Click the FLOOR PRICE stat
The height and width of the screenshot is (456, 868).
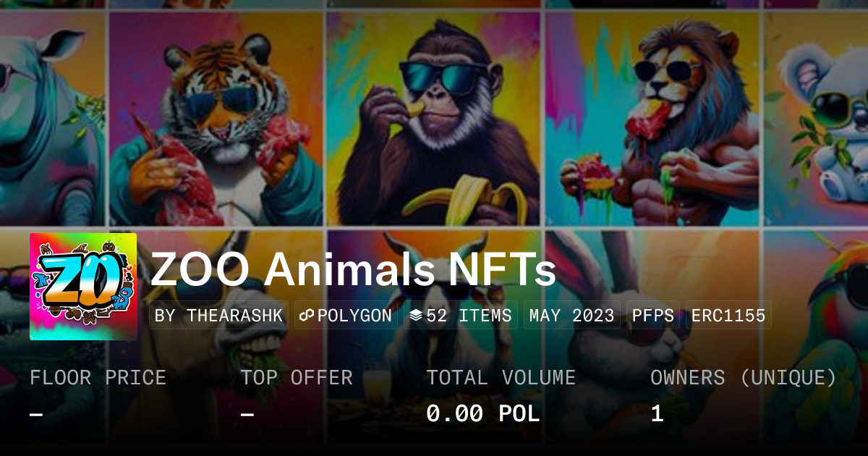click(98, 378)
